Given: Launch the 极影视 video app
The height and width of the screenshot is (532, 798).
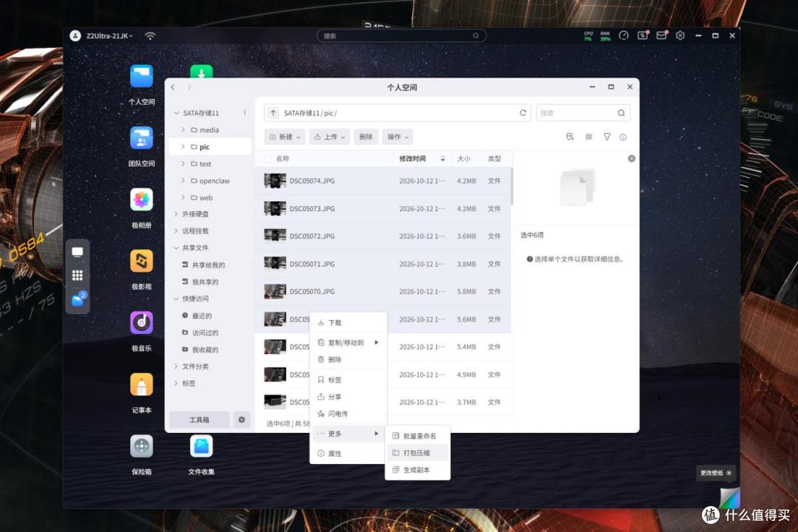Looking at the screenshot, I should 141,261.
